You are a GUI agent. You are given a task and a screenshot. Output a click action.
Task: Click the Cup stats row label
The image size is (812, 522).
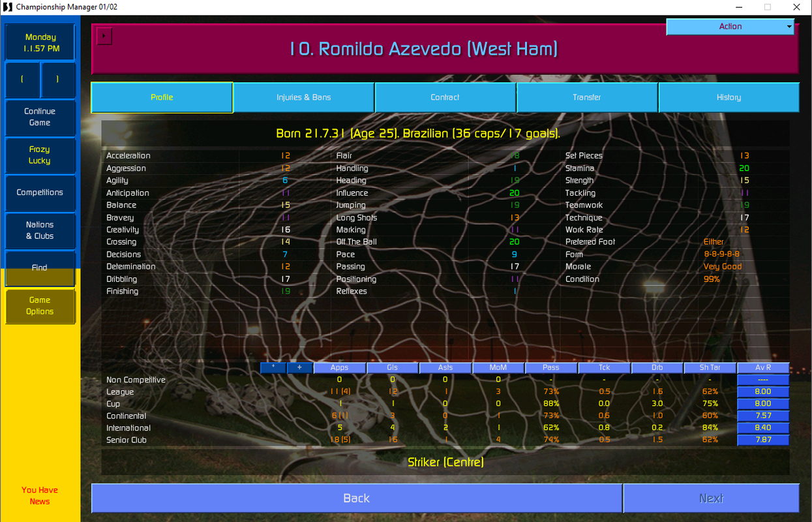[x=113, y=404]
